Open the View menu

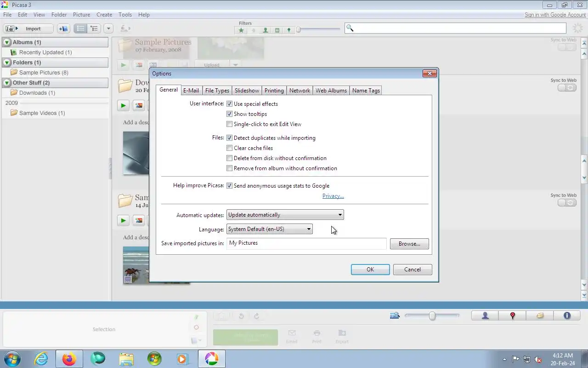pyautogui.click(x=39, y=15)
